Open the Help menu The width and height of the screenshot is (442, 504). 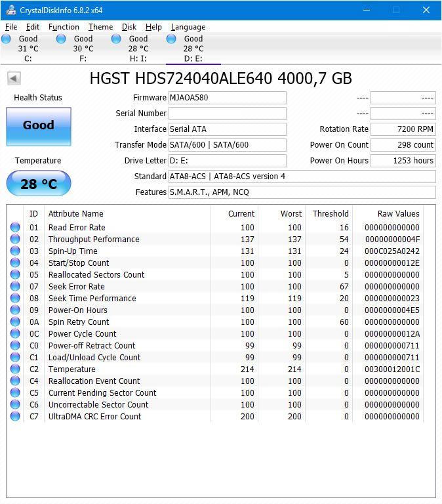[x=153, y=27]
